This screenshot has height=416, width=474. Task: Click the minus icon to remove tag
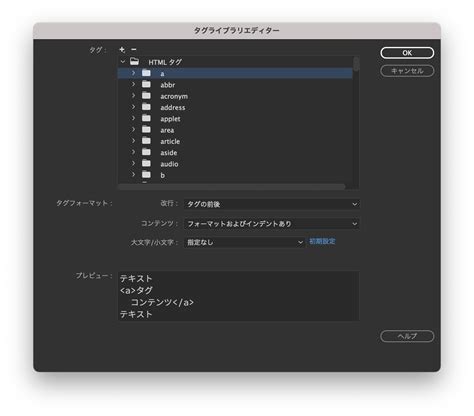134,50
